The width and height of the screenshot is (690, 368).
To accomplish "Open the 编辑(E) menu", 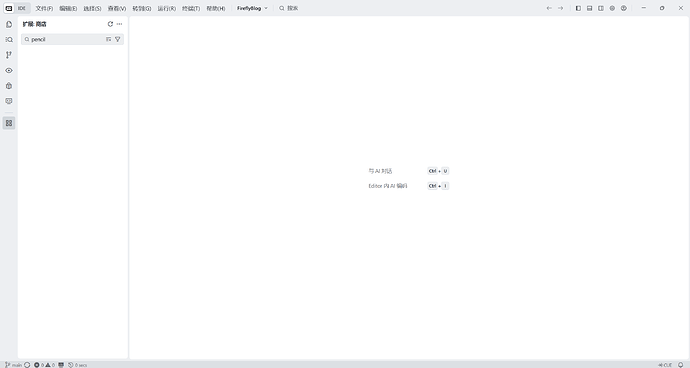I will pos(68,8).
